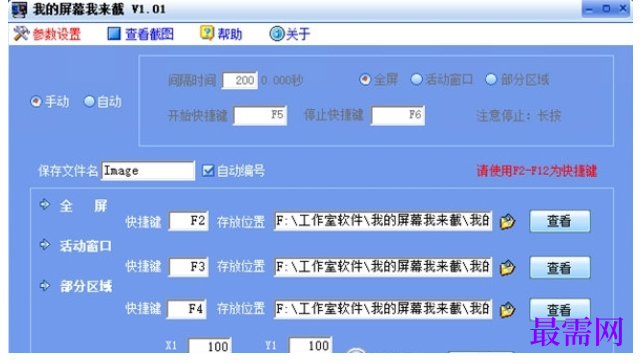Click the 存放位置 path field in the F2 row
Screen dimensions: 642x363
tap(383, 221)
